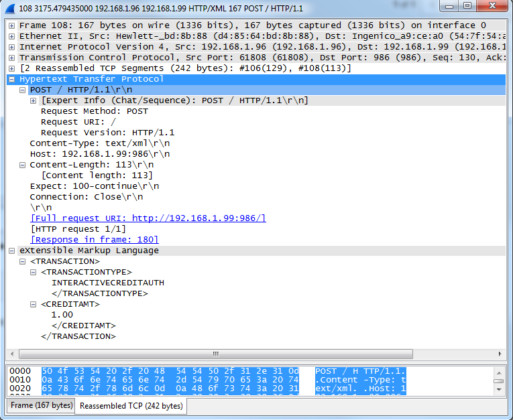Collapse the <TRANSACTIONTYPE> XML node
Screen dimensions: 513x420
coord(33,272)
